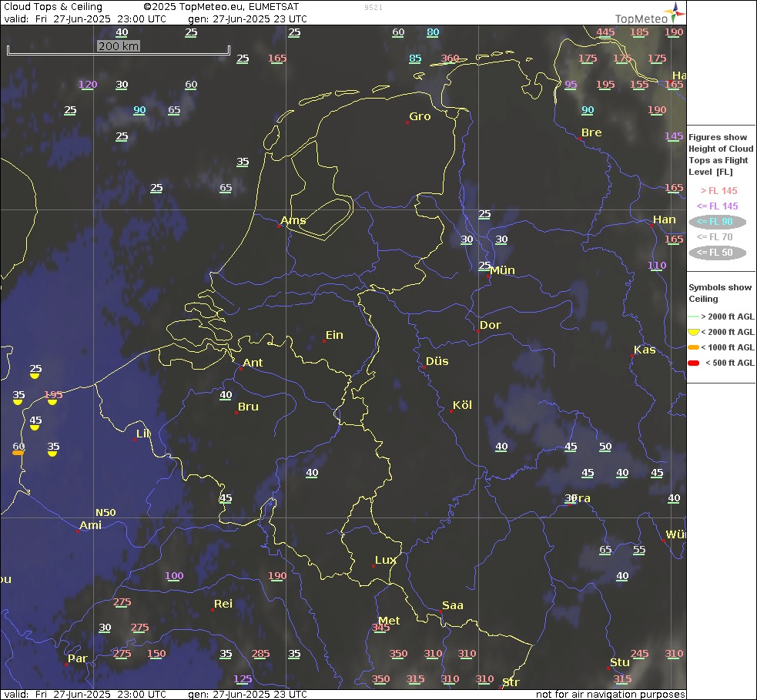The width and height of the screenshot is (757, 700).
Task: Click the '< 2000 ft AGL' legend label
Action: [728, 332]
